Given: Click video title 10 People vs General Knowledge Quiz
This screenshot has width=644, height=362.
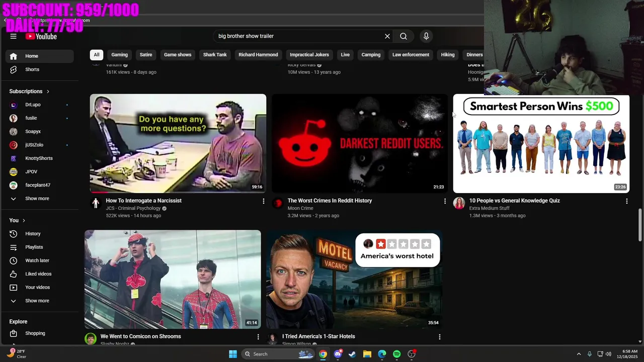Looking at the screenshot, I should pos(515,201).
